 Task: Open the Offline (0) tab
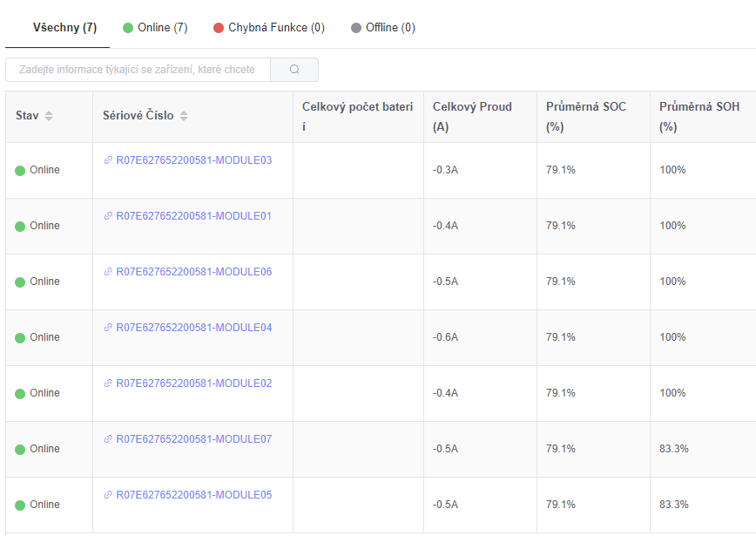pos(382,28)
